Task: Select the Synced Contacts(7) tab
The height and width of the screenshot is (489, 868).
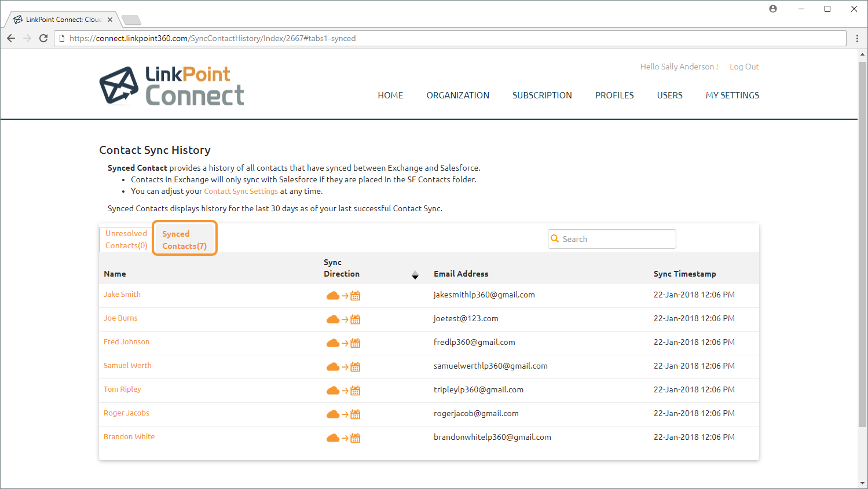Action: (x=185, y=240)
